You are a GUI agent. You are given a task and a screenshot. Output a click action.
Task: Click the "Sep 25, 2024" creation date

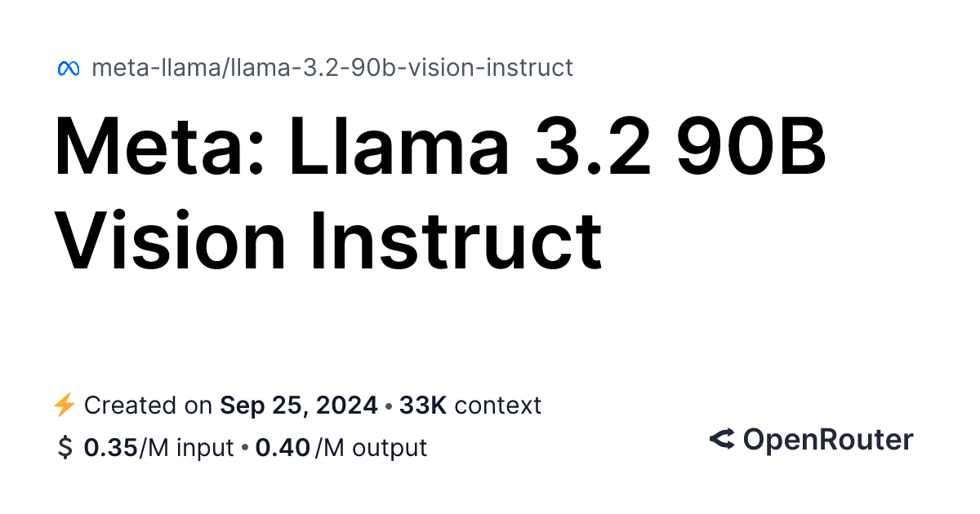[x=299, y=405]
